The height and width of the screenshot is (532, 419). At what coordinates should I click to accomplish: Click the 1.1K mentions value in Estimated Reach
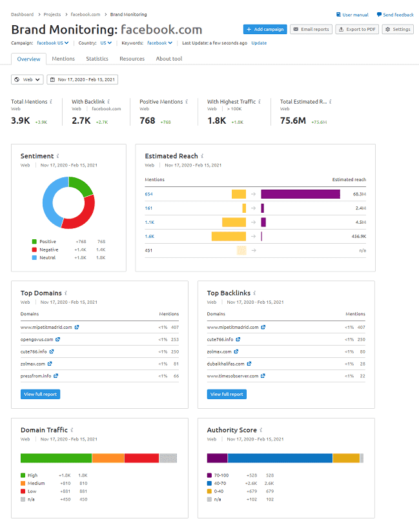150,222
